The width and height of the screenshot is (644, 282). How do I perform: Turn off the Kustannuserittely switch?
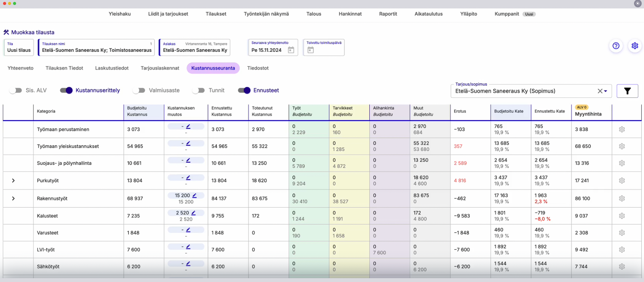tap(66, 91)
